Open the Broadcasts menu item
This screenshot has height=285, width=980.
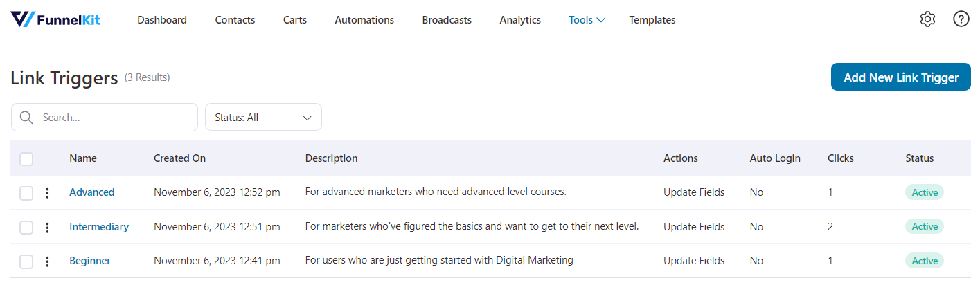[x=447, y=20]
